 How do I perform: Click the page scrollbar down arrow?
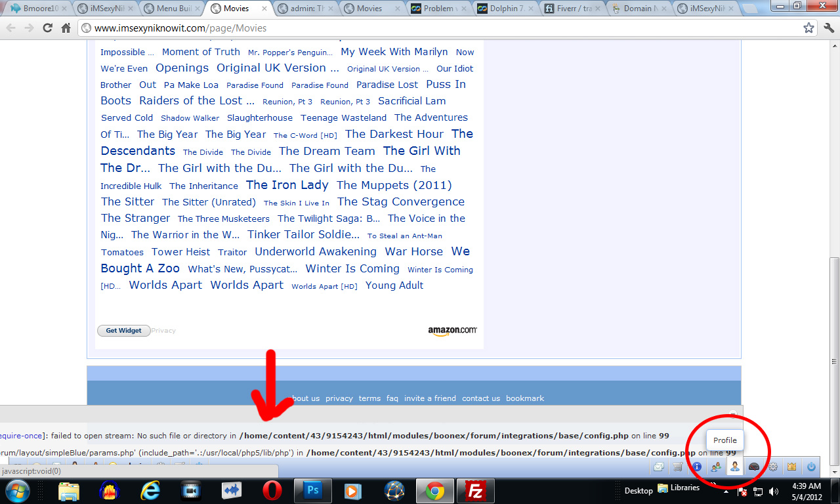tap(834, 472)
